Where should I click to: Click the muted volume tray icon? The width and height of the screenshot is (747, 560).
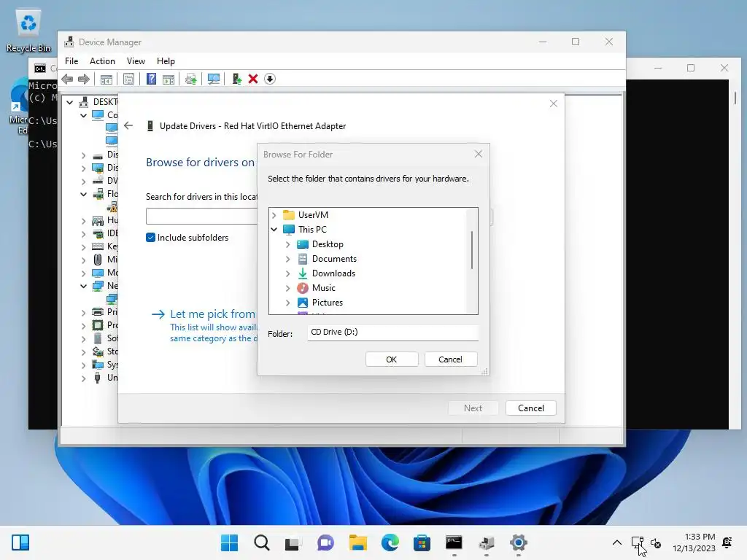coord(656,543)
